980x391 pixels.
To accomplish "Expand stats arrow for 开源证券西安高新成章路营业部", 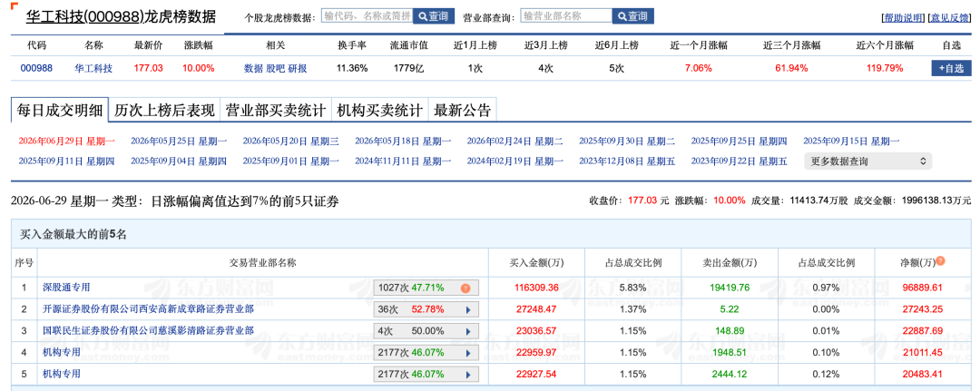I will click(x=467, y=309).
